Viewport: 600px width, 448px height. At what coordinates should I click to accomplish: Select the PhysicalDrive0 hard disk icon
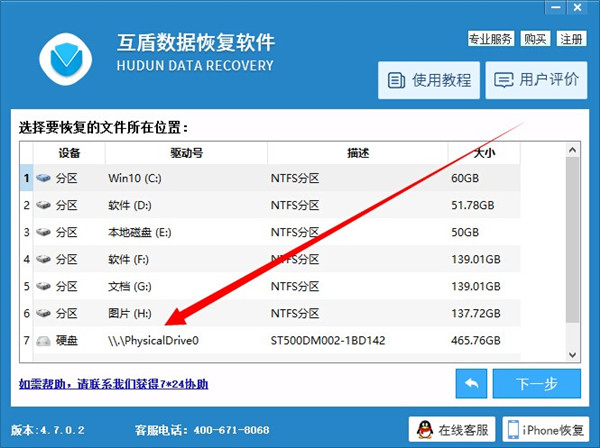pyautogui.click(x=43, y=340)
